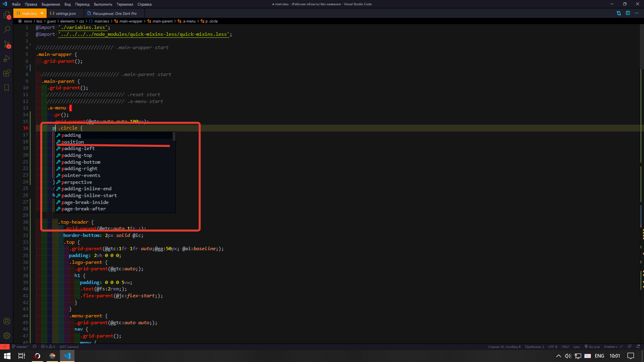Select the padding-left suggestion
This screenshot has width=644, height=362.
coord(115,148)
